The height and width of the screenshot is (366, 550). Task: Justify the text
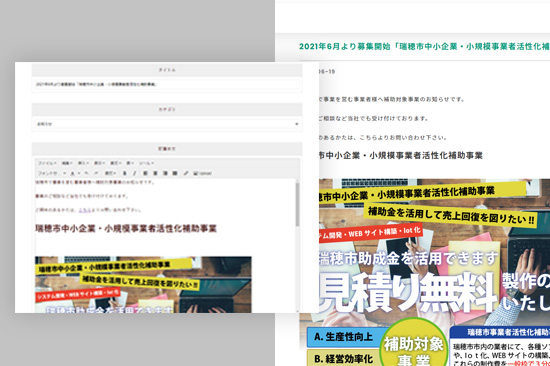point(175,173)
